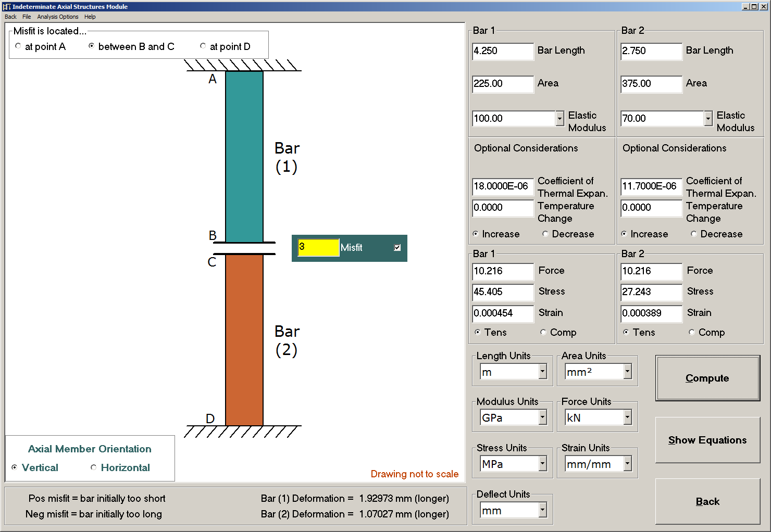Click the large Back button
The width and height of the screenshot is (771, 532).
(707, 502)
